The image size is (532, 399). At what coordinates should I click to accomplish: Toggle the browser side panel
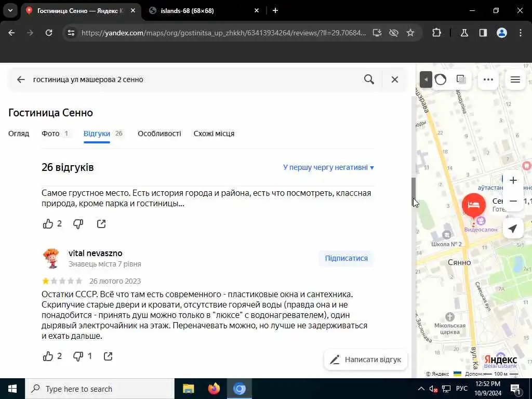pos(483,33)
